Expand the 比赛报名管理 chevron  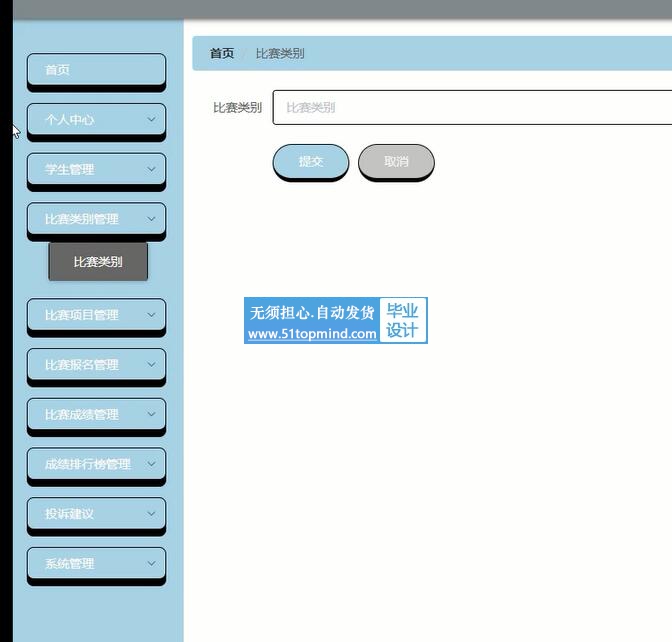[151, 364]
